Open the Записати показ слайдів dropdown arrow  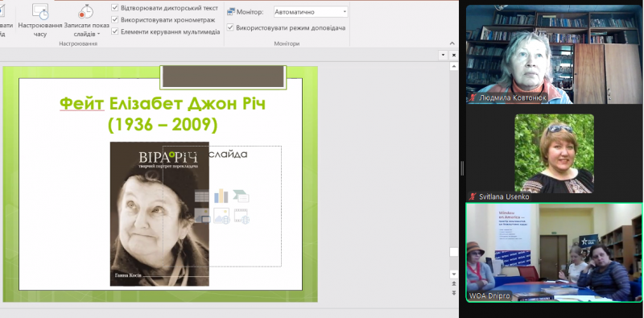98,34
